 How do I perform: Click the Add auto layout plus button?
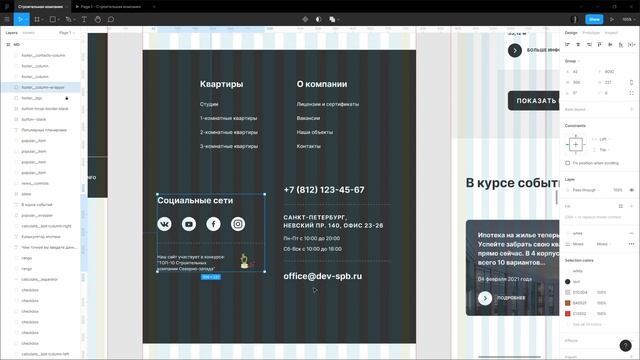tap(631, 109)
